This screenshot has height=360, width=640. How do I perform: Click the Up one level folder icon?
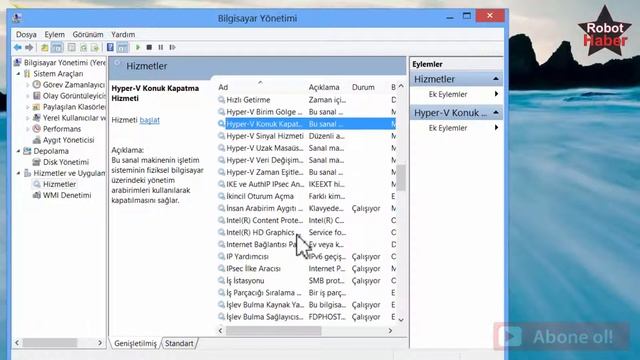click(44, 47)
